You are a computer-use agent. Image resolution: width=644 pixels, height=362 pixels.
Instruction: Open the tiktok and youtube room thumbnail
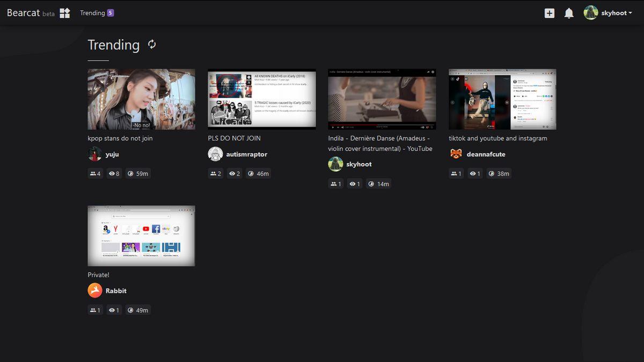[x=502, y=99]
